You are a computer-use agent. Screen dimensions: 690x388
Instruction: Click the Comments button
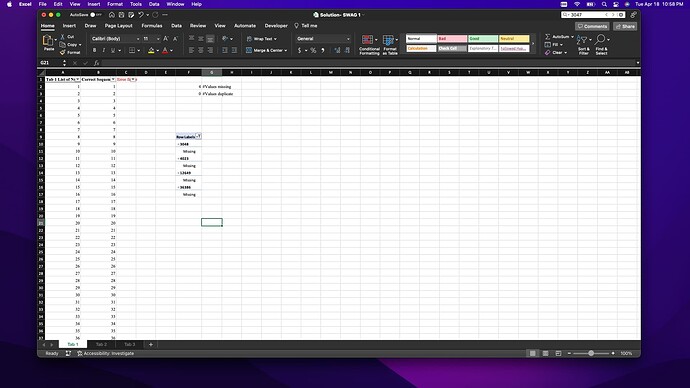click(592, 26)
